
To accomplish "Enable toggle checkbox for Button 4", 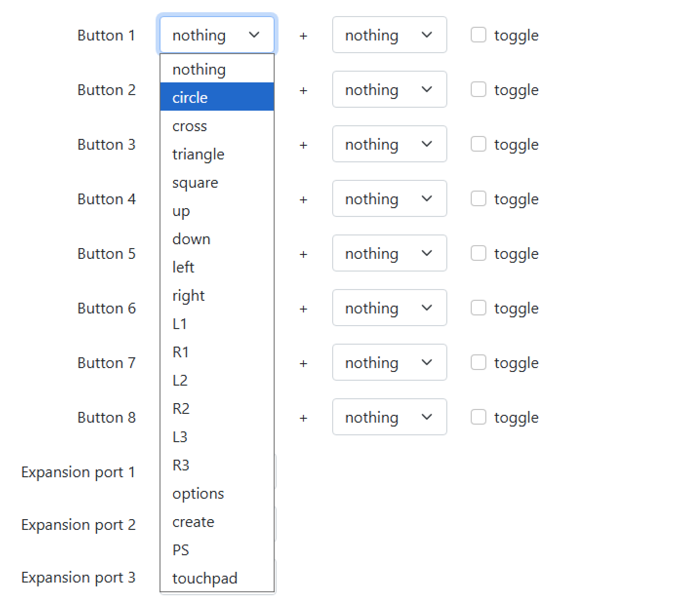I will pos(479,198).
